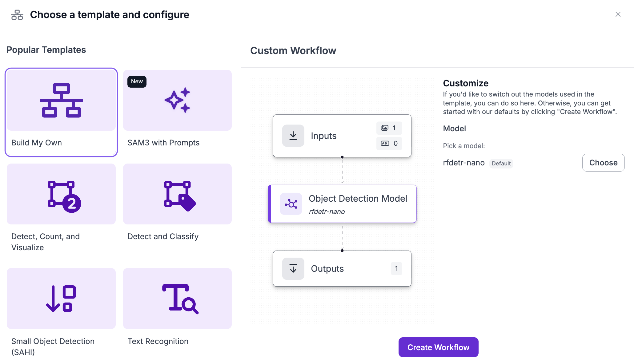Image resolution: width=634 pixels, height=364 pixels.
Task: Select the Small Object Detection SAHI icon
Action: 61,299
